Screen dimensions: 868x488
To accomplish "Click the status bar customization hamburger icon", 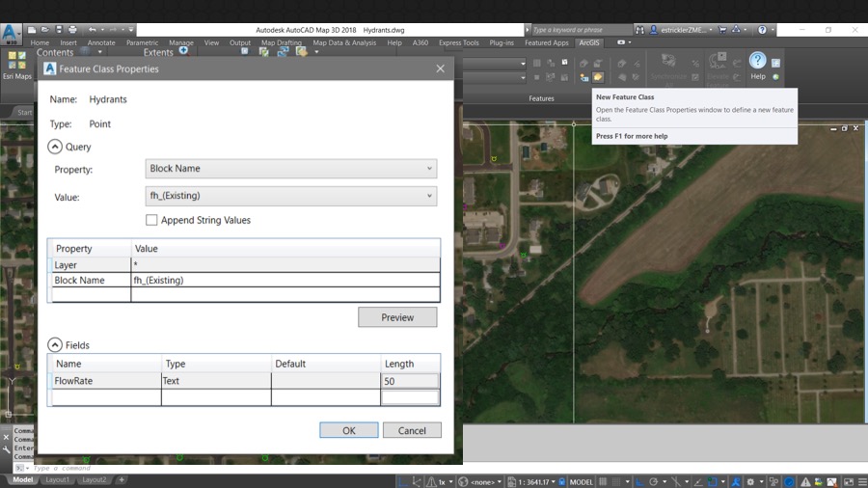I will 862,482.
